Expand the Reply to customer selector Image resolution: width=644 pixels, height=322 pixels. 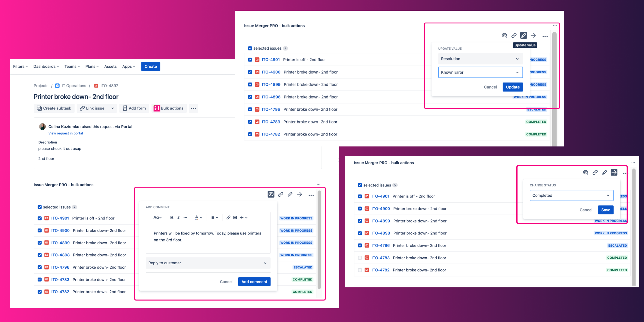(208, 263)
